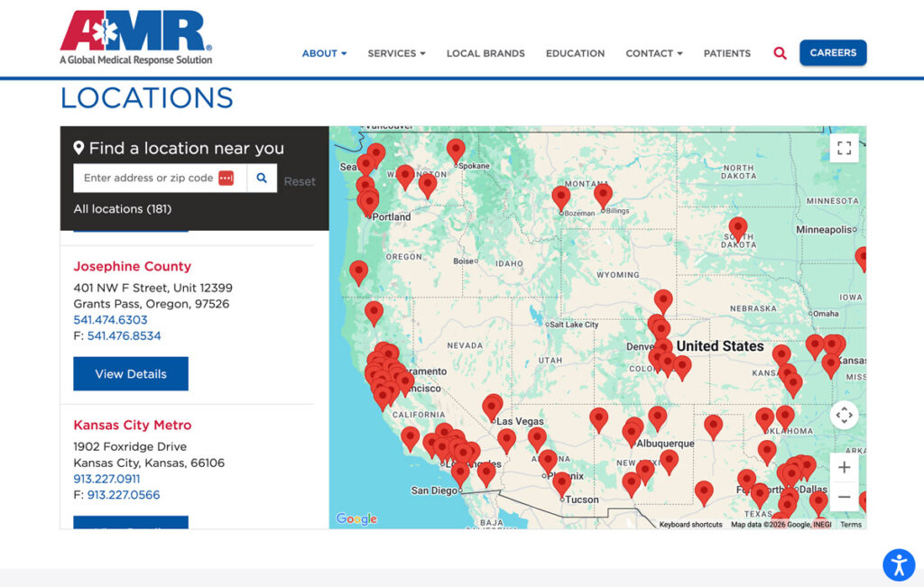The height and width of the screenshot is (587, 924).
Task: Go to Patients page
Action: [727, 53]
